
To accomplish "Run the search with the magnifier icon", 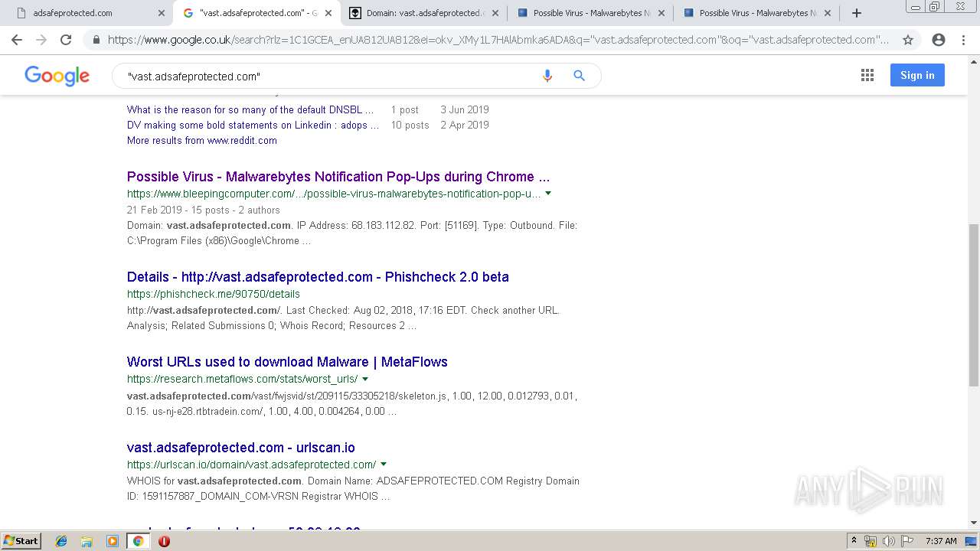I will tap(579, 76).
